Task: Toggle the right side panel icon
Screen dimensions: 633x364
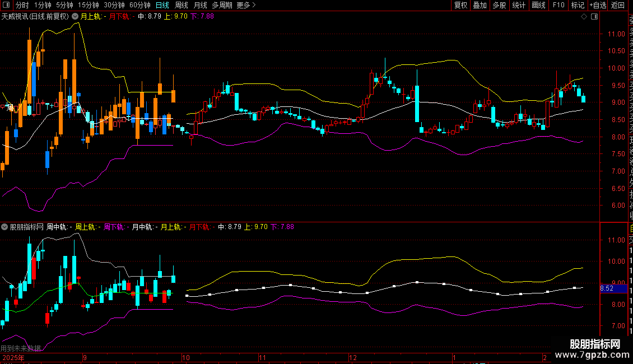Action: [594, 17]
